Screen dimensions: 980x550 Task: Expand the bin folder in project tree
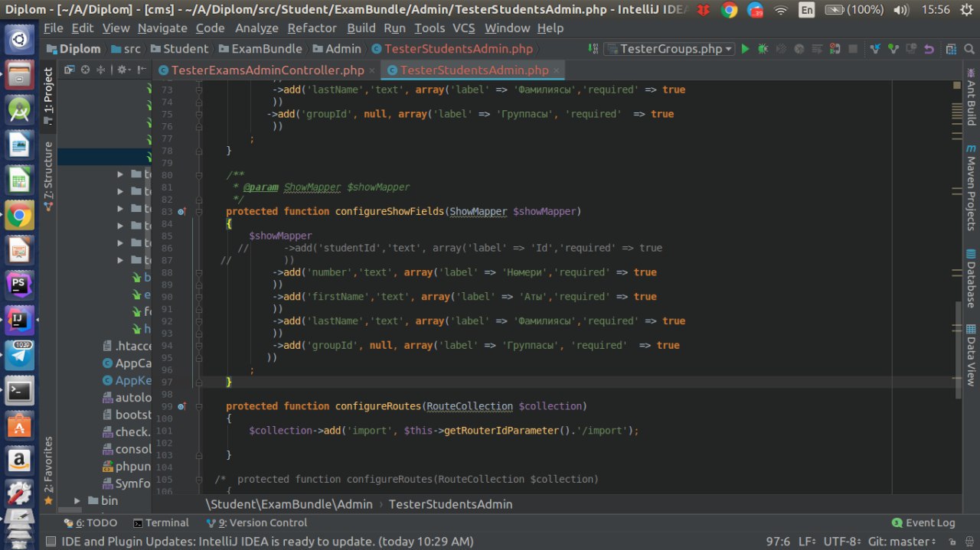point(77,500)
